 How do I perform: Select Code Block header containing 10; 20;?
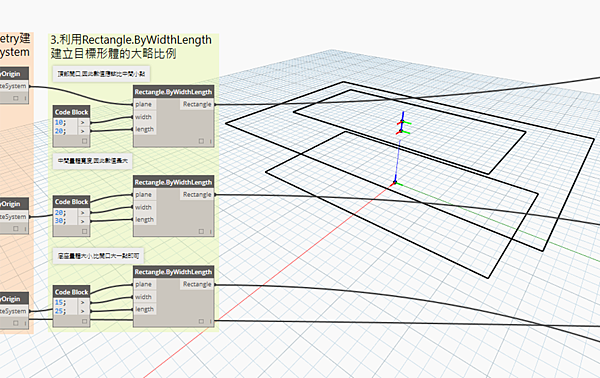pyautogui.click(x=72, y=112)
